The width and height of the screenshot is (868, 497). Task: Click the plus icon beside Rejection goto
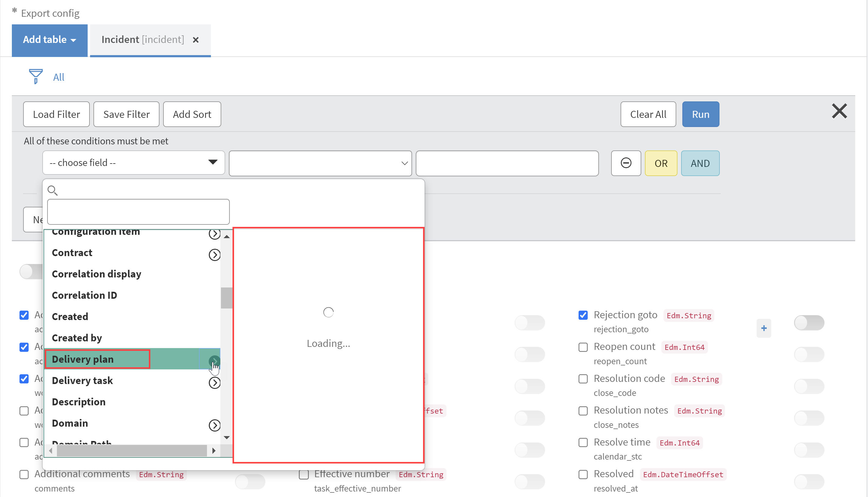[x=764, y=328]
